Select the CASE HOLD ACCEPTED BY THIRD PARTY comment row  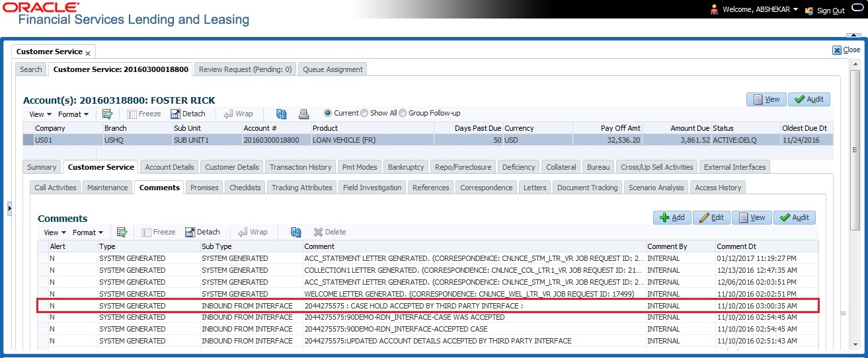coord(428,306)
